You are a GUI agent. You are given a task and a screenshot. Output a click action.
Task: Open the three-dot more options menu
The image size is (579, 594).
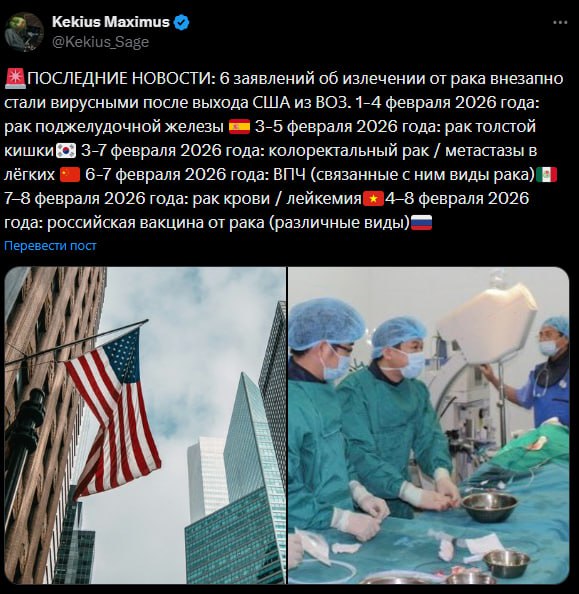point(560,23)
